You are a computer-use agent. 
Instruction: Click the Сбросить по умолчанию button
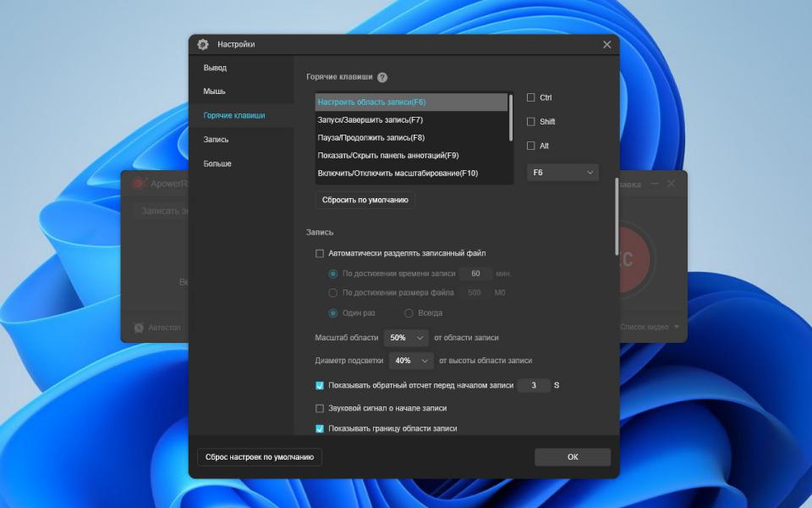365,200
